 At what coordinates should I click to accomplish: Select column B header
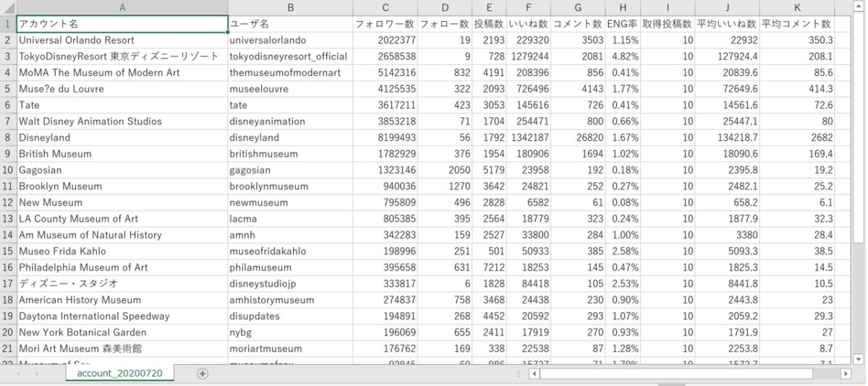[x=290, y=8]
